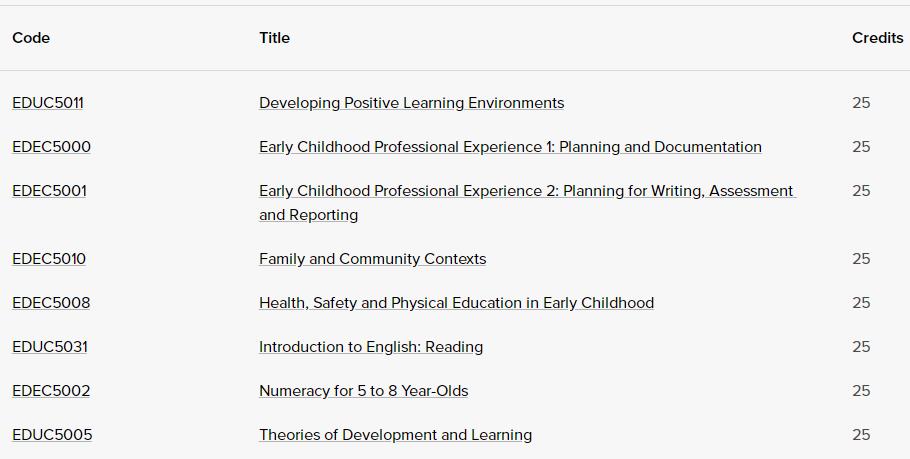Open Numeracy for 5 to 8 Year-Olds
Viewport: 910px width, 459px height.
(x=363, y=391)
